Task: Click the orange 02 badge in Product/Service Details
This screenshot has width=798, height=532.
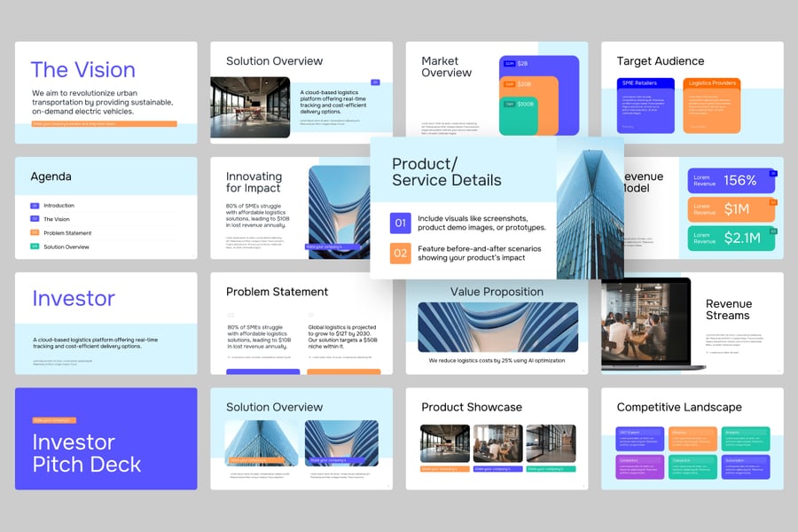Action: pos(400,254)
